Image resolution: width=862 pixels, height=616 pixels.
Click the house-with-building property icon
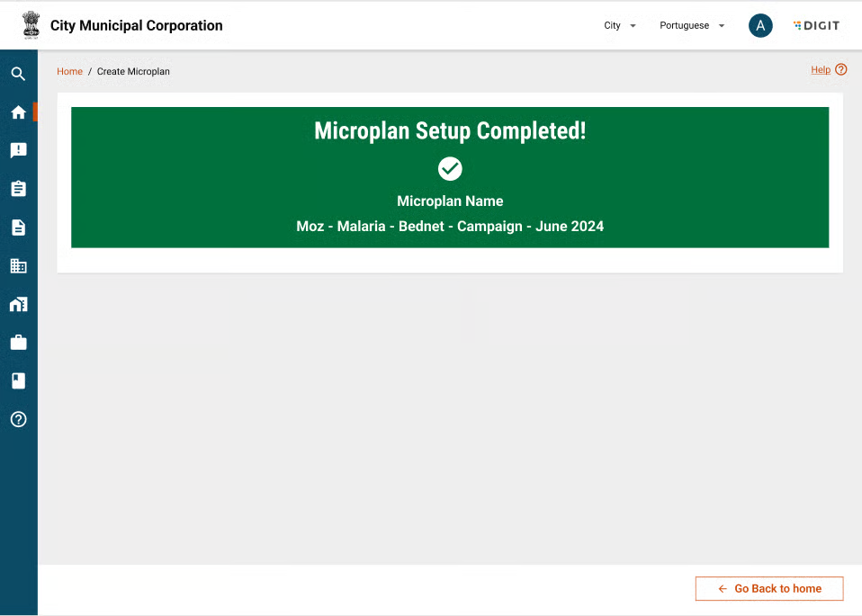point(18,305)
